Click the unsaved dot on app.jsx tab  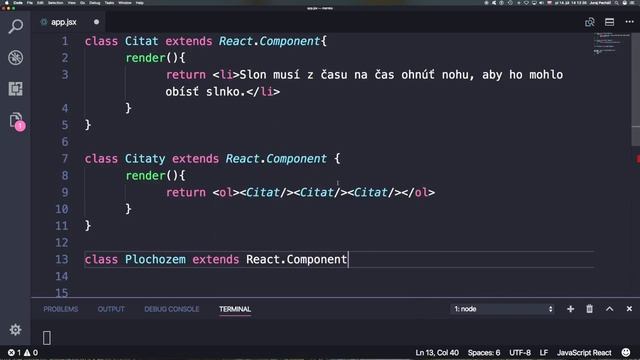96,22
